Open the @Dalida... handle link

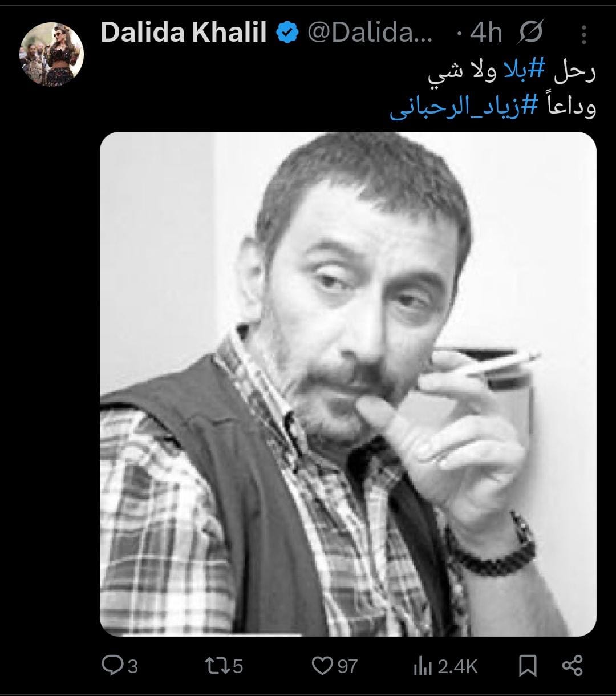tap(370, 34)
